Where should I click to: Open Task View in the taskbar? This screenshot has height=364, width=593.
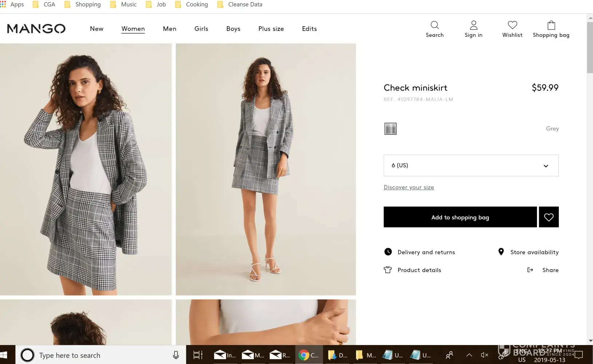[x=198, y=355]
